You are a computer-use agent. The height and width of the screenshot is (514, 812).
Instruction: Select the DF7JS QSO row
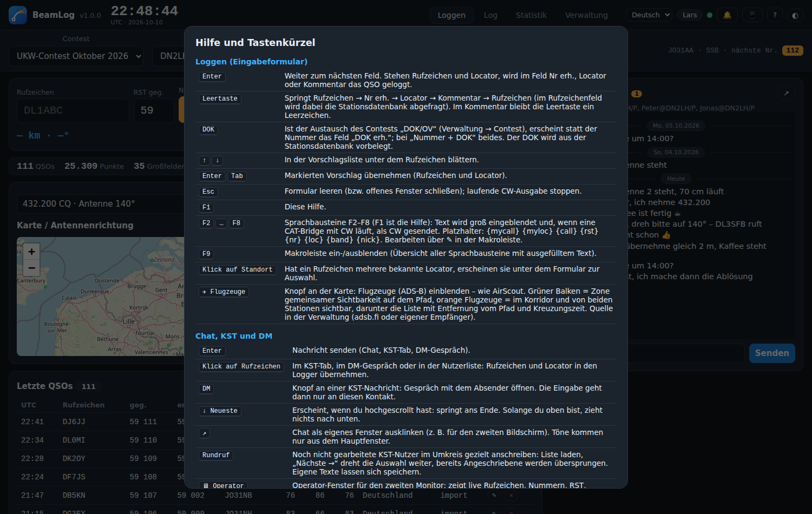(100, 477)
